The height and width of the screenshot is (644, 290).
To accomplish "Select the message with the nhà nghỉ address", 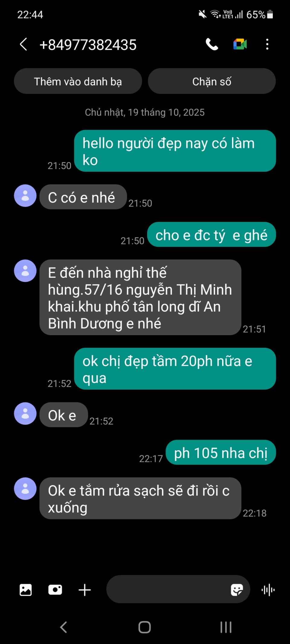I will (140, 297).
